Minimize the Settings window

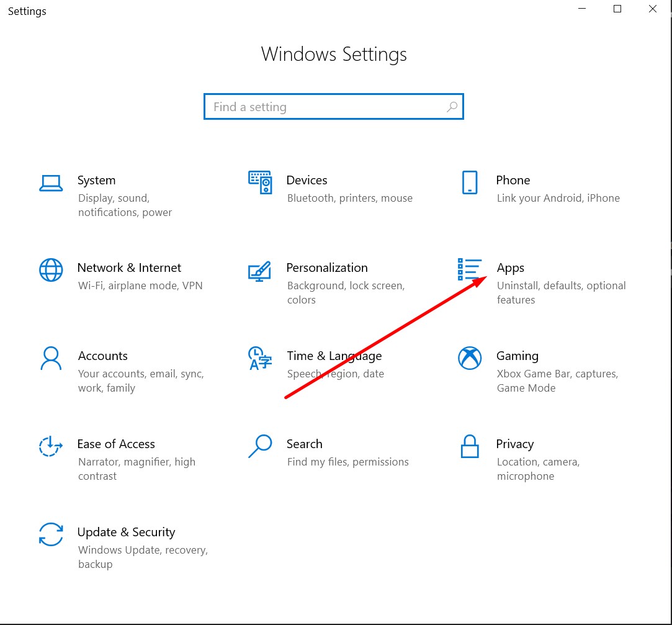pos(581,9)
